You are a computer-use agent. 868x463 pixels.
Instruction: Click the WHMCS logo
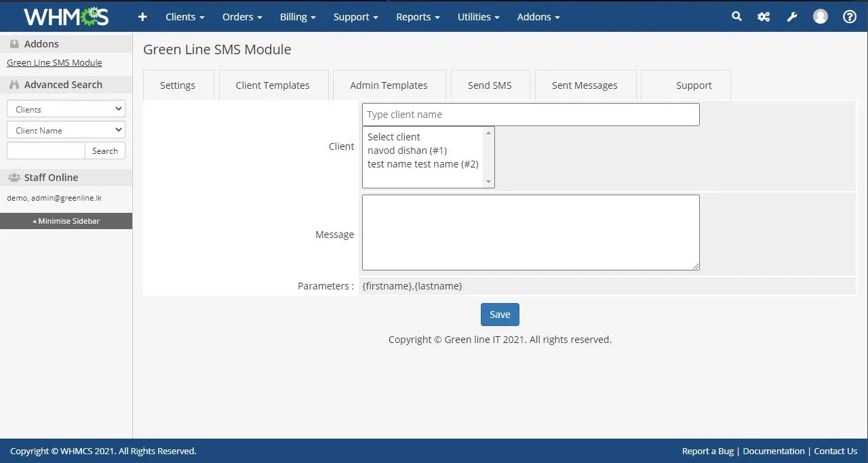pyautogui.click(x=66, y=17)
